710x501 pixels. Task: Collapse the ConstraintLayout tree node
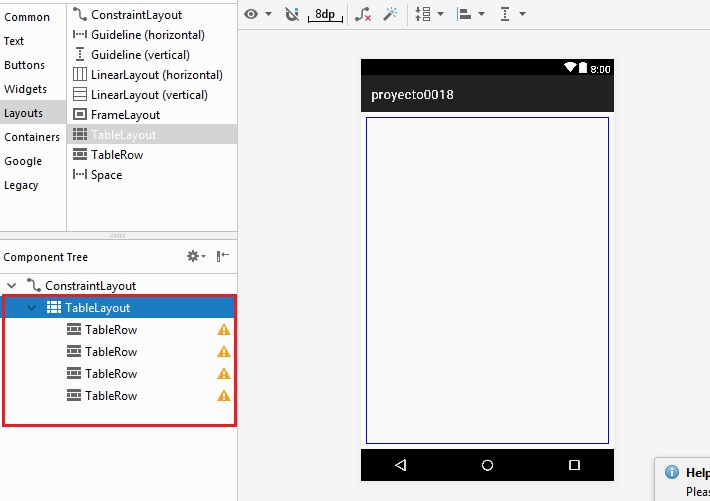tap(12, 286)
